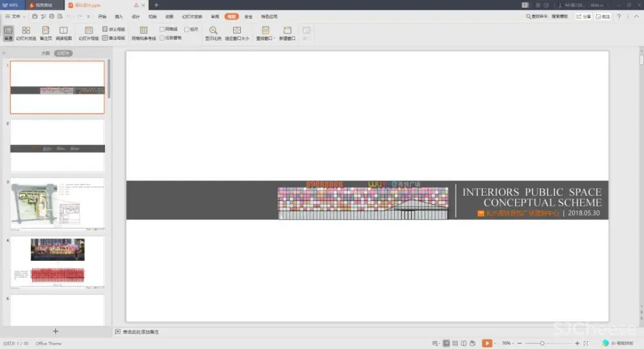Screen dimensions: 644x349
Task: Click New Window icon in ribbon
Action: 287,33
